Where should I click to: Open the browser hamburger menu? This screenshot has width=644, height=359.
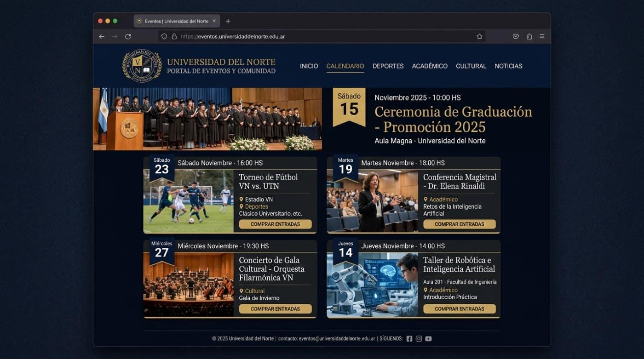click(542, 36)
